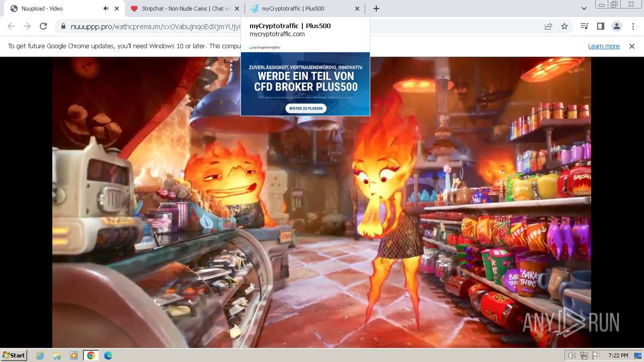Viewport: 644px width, 362px height.
Task: Go forward one page
Action: point(27,26)
